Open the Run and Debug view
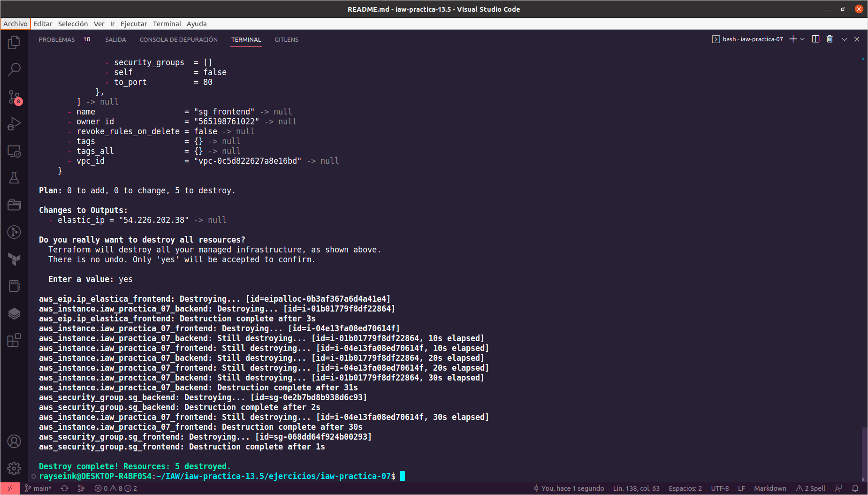 [14, 123]
